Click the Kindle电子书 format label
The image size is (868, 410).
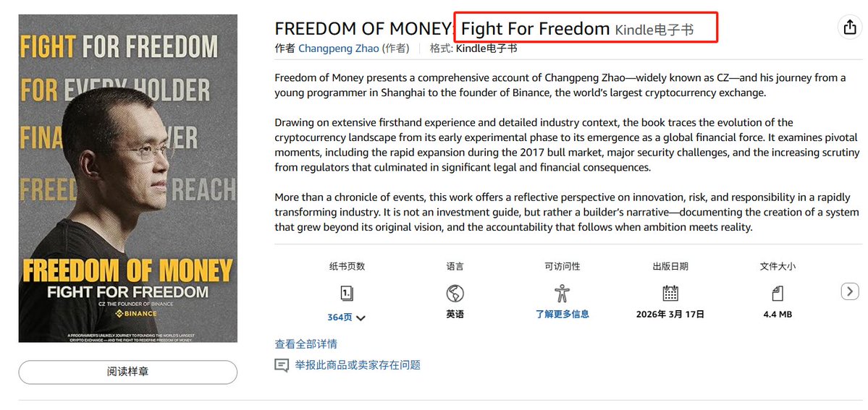486,48
